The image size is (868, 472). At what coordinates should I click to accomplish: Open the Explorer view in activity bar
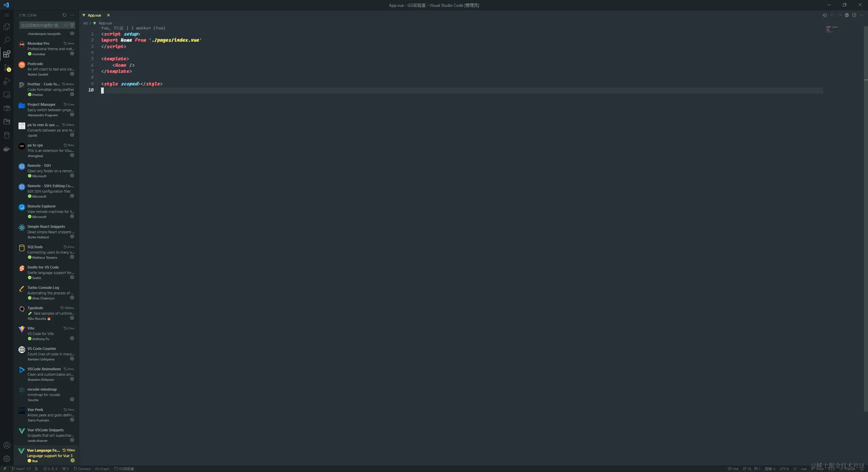(x=6, y=27)
